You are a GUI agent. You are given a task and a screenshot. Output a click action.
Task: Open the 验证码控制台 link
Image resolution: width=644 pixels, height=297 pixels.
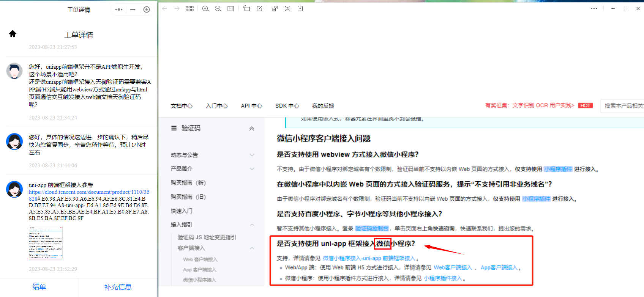372,228
